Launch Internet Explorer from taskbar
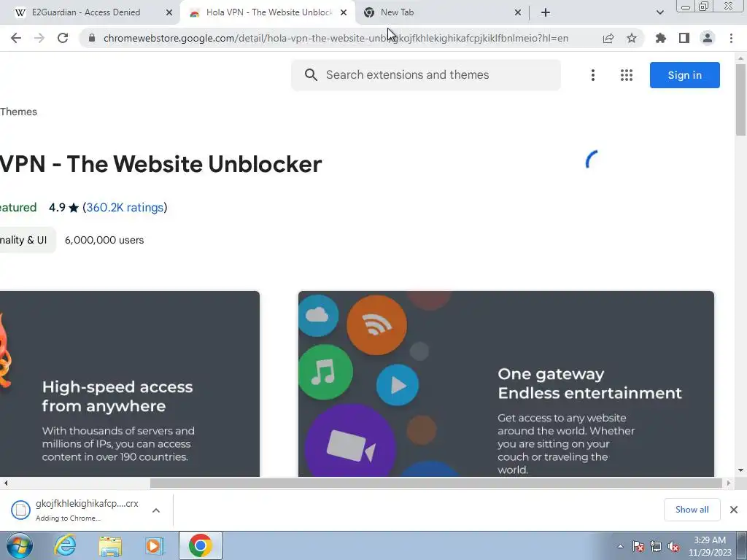This screenshot has height=560, width=747. point(65,545)
